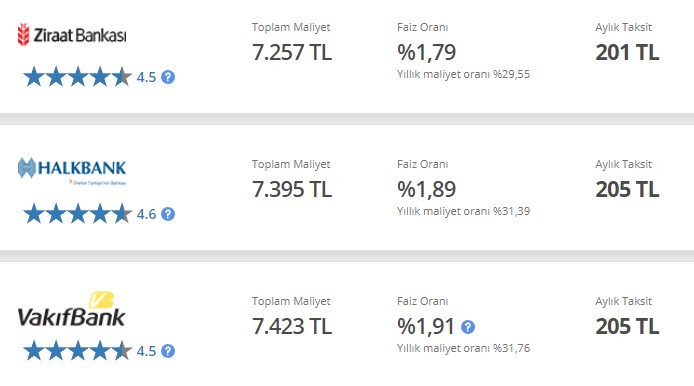The image size is (694, 386).
Task: Click Ziraat monthly installment 201 TL
Action: click(x=627, y=52)
